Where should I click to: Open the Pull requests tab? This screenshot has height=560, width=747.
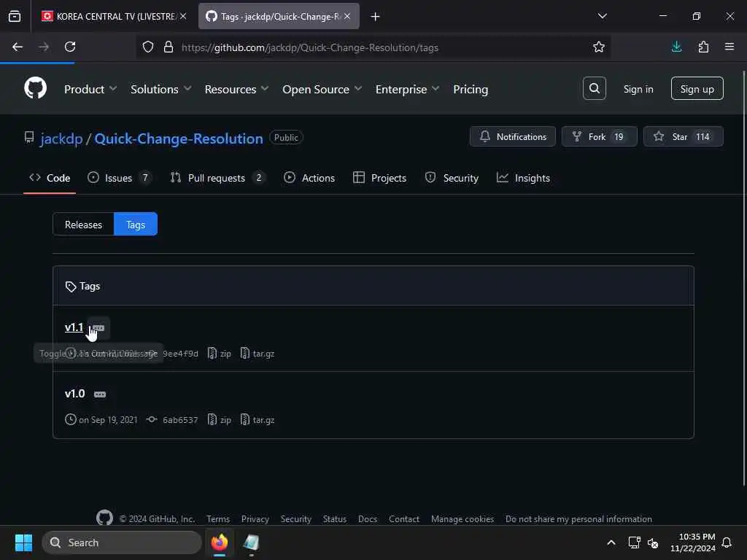click(x=217, y=178)
